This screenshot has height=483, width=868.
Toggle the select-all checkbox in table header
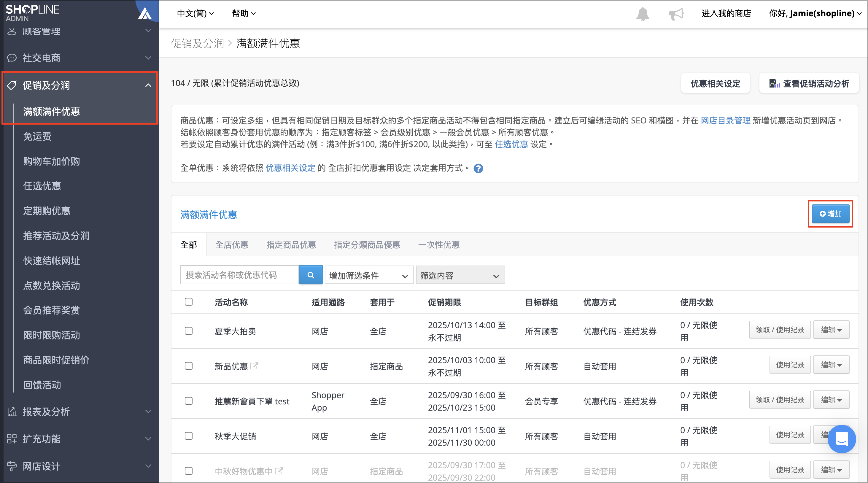189,302
